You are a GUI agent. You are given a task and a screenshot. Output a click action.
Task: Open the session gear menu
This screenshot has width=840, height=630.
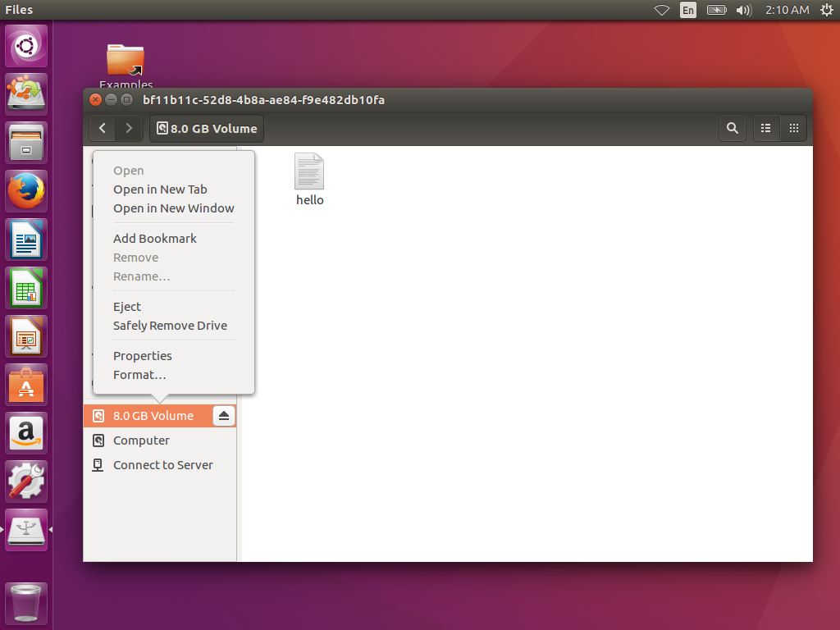point(827,10)
